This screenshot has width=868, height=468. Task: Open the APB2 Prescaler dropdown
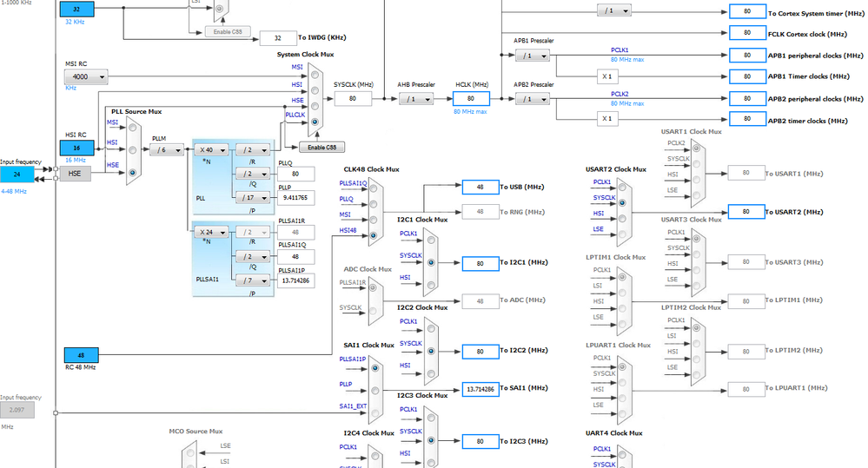533,99
